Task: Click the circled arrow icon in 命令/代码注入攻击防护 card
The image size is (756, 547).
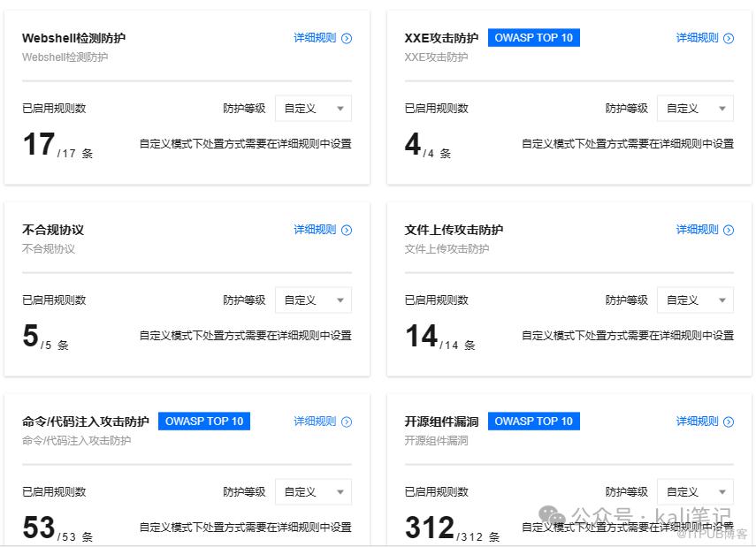Action: click(347, 422)
